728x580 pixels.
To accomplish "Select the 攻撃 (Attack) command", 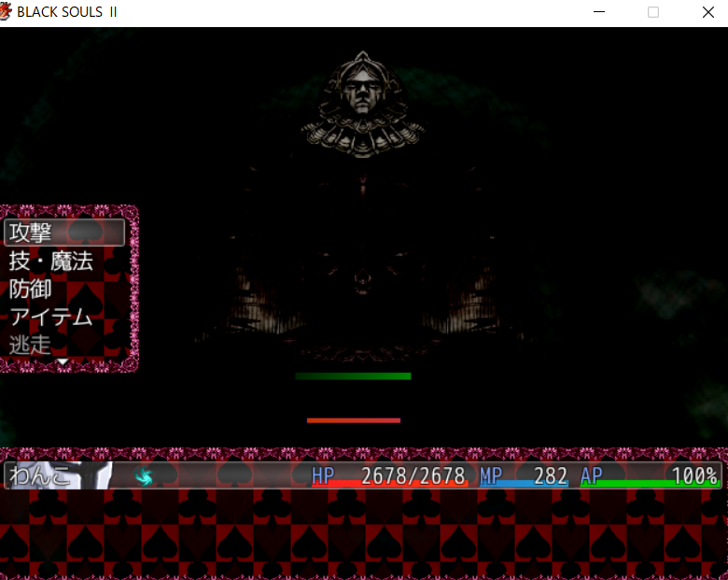I will (64, 233).
